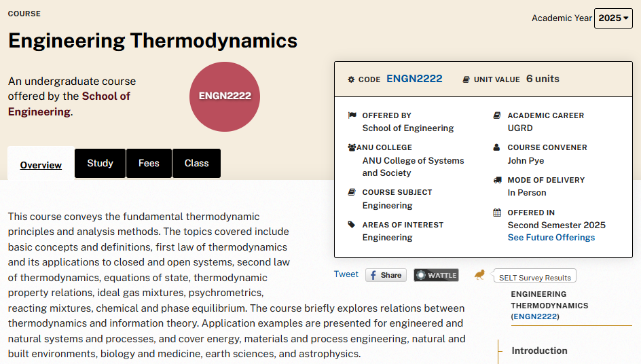Switch to the Fees tab
Screen dimensions: 641x364
click(x=149, y=163)
